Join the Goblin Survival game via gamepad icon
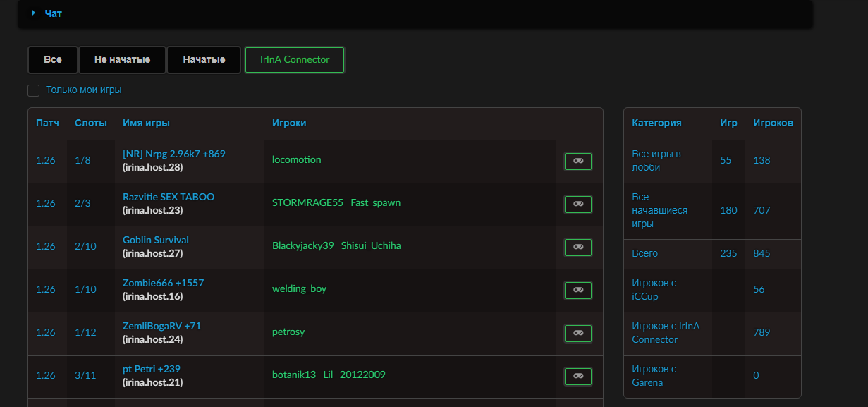 tap(578, 248)
